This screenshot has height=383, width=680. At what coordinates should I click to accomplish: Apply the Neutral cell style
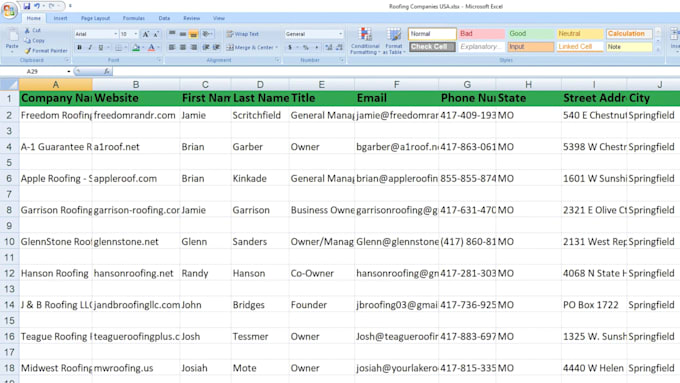click(x=580, y=34)
